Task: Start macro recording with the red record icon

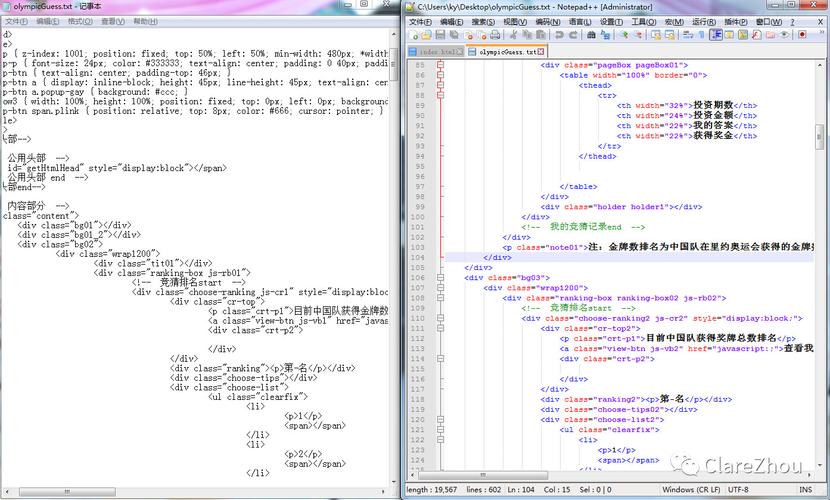Action: point(802,35)
